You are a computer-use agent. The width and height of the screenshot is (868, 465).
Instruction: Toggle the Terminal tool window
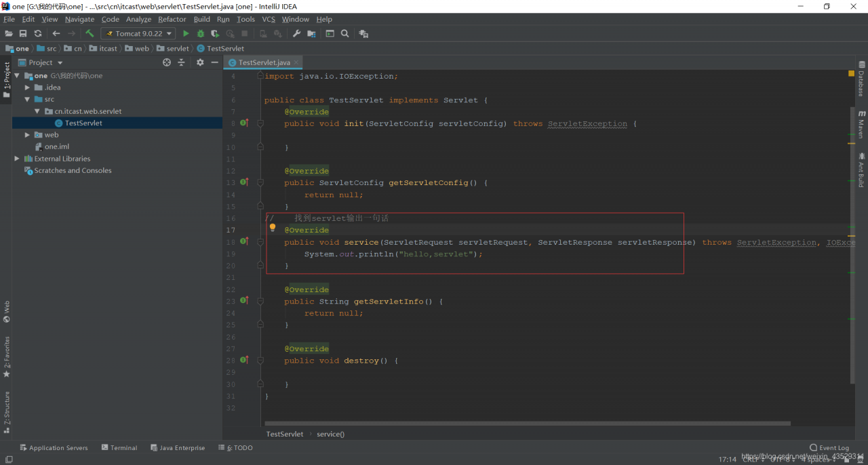(x=119, y=447)
